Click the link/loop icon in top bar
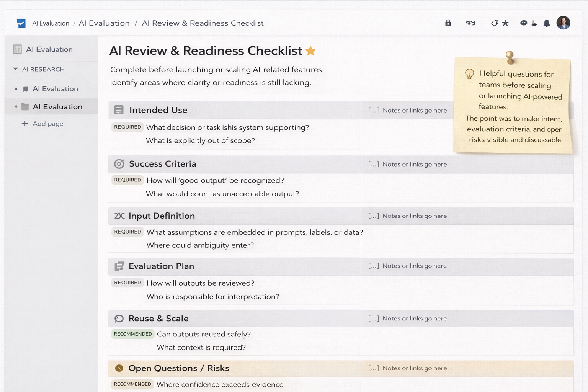 [470, 23]
